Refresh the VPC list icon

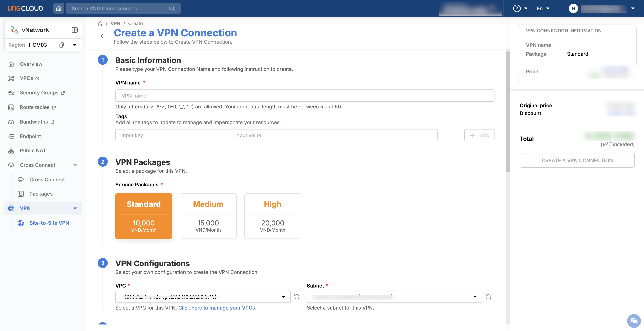(x=297, y=297)
